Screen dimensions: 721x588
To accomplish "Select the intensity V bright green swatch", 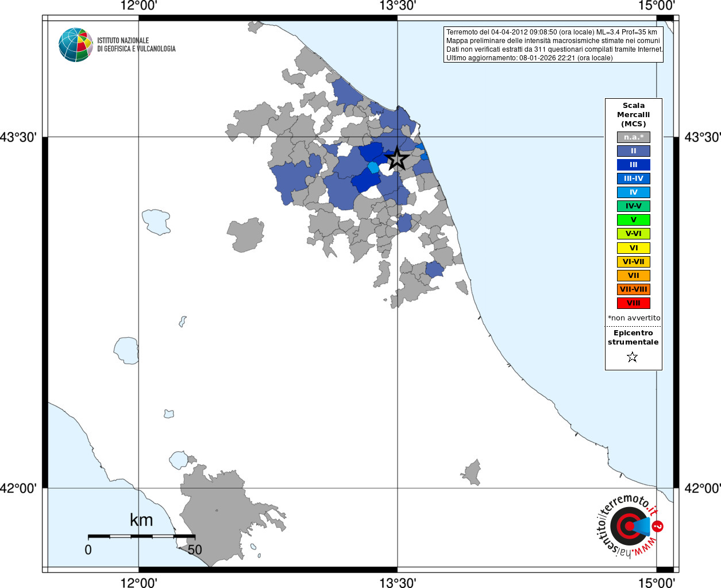I will pyautogui.click(x=634, y=220).
